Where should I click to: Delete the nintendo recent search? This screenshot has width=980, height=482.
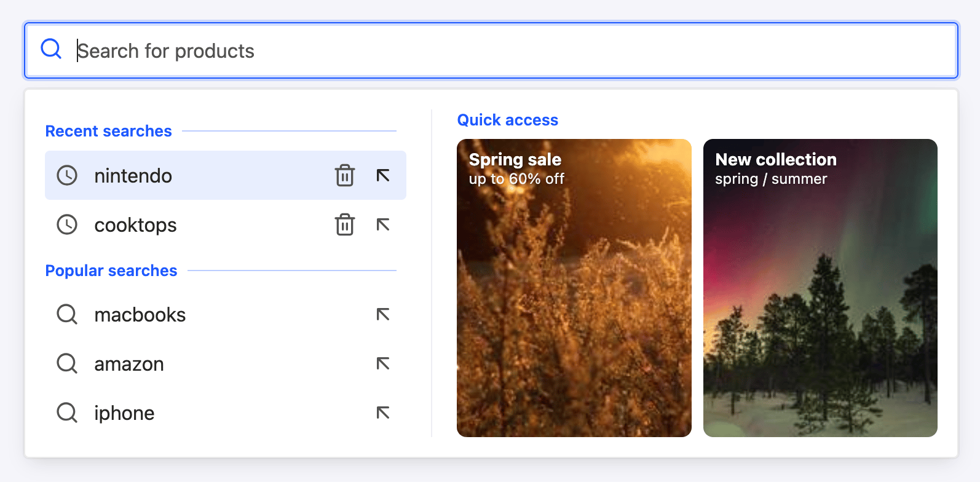coord(345,175)
